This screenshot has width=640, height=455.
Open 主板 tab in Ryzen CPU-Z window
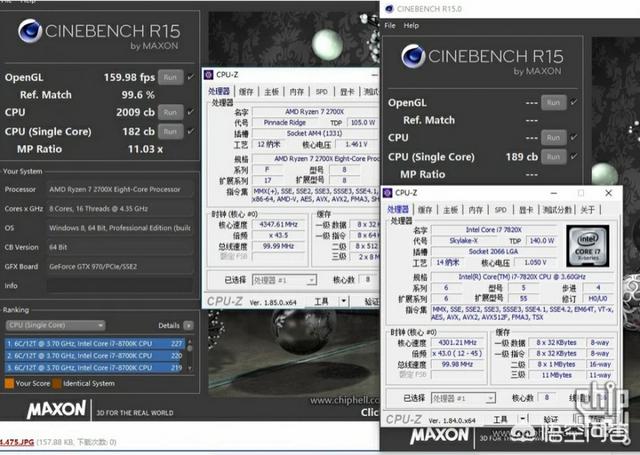pyautogui.click(x=271, y=92)
